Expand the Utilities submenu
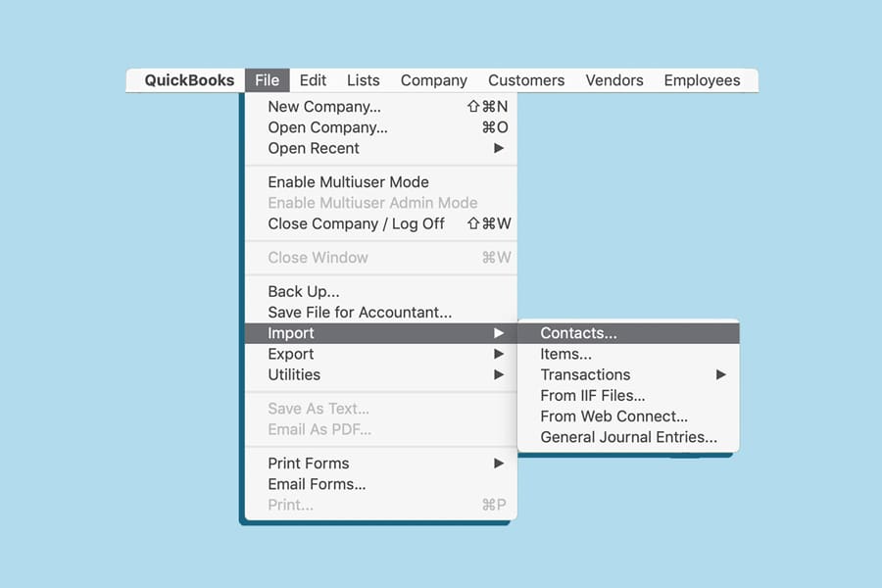 click(381, 374)
